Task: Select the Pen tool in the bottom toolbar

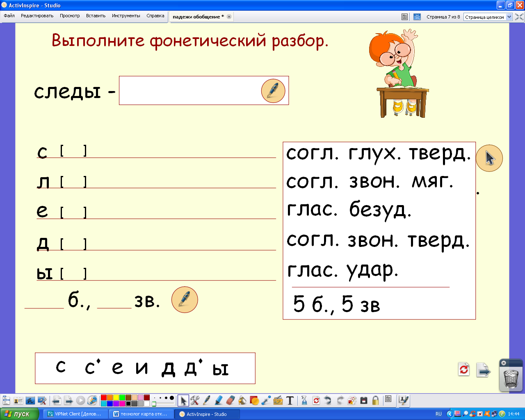Action: tap(207, 400)
